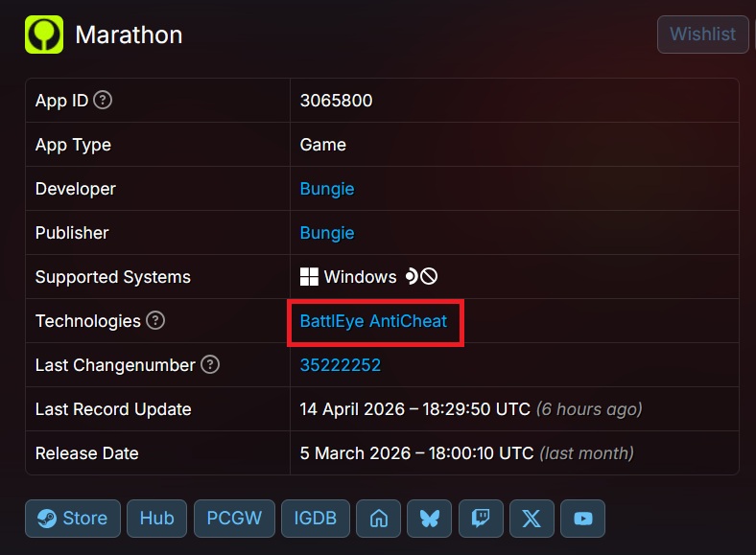Screen dimensions: 756x555
Task: Open the homepage house icon link
Action: [379, 519]
